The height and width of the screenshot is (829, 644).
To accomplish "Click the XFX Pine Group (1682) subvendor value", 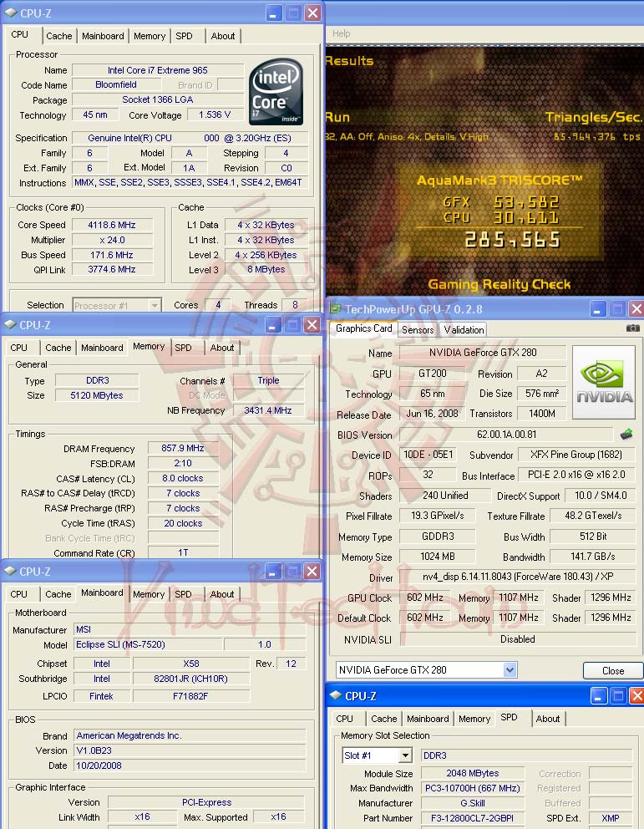I will point(576,455).
